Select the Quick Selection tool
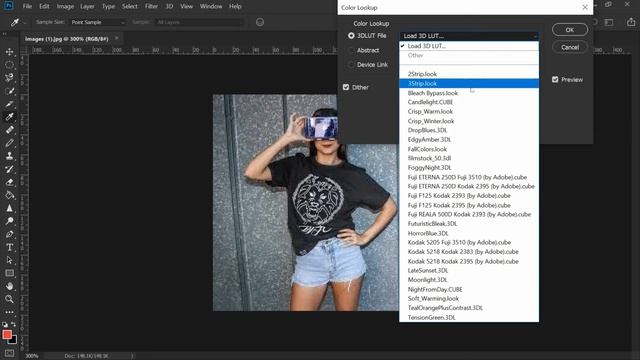This screenshot has height=360, width=640. click(x=9, y=91)
